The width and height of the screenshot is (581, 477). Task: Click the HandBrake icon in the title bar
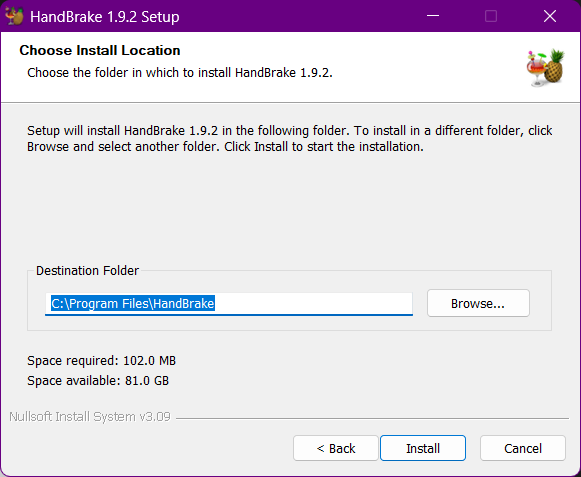(x=14, y=16)
